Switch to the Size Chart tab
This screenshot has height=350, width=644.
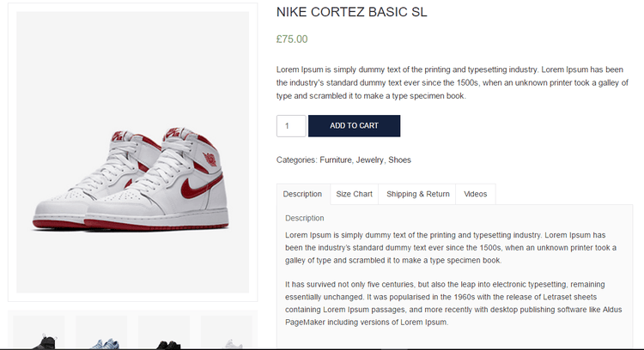pos(354,194)
